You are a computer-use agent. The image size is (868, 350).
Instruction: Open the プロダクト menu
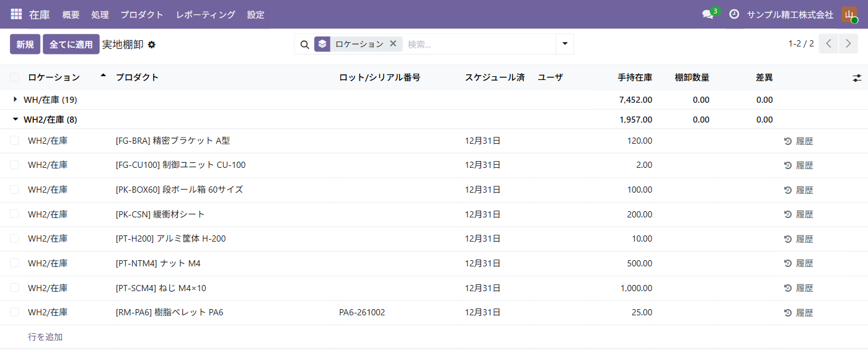[x=142, y=14]
